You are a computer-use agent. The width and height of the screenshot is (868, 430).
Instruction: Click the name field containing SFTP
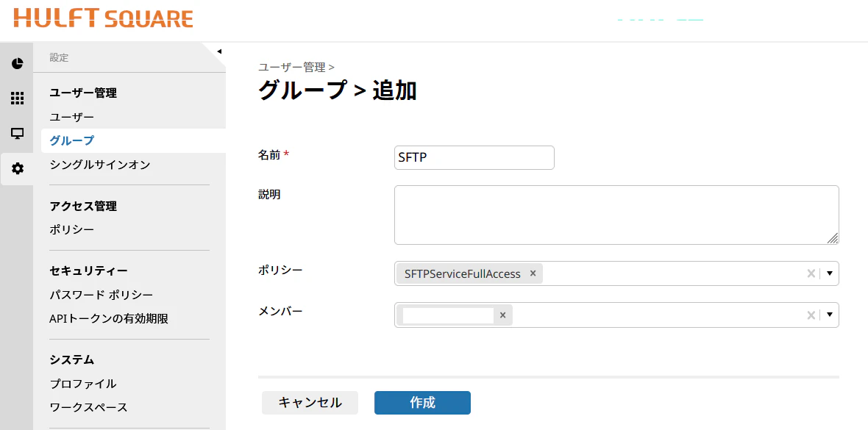(x=474, y=158)
